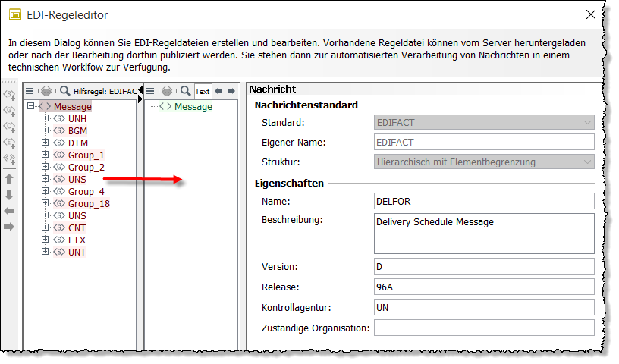Click the Beschreibung text area
The height and width of the screenshot is (364, 619).
coord(484,234)
